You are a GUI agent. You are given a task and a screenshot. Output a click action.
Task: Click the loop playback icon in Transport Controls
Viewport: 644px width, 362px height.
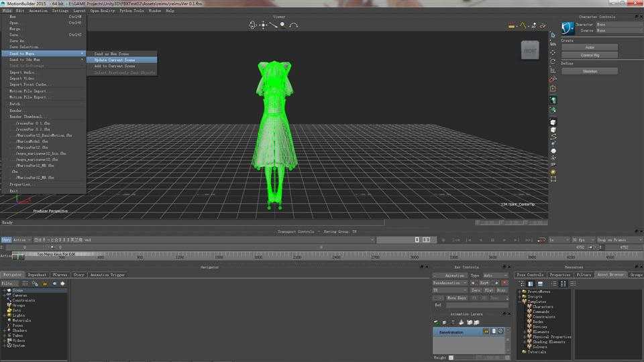pyautogui.click(x=541, y=240)
